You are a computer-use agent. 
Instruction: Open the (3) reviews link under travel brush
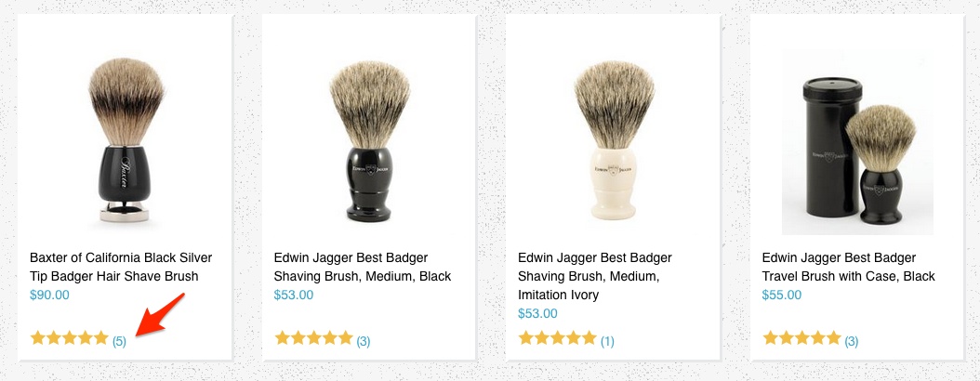pos(852,342)
